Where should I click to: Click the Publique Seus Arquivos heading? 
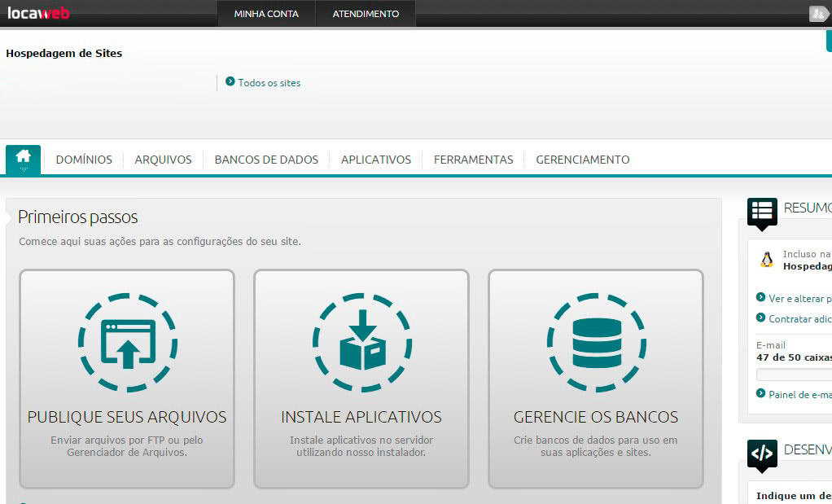coord(127,417)
